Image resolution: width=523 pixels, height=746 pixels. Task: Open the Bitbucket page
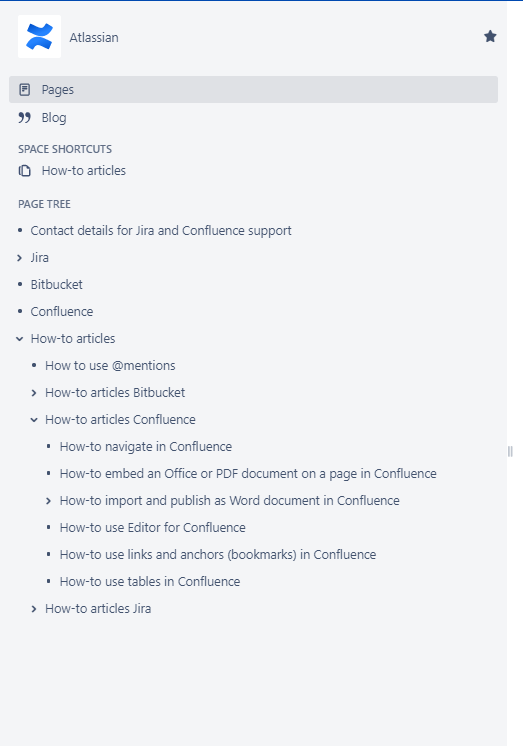pyautogui.click(x=57, y=285)
